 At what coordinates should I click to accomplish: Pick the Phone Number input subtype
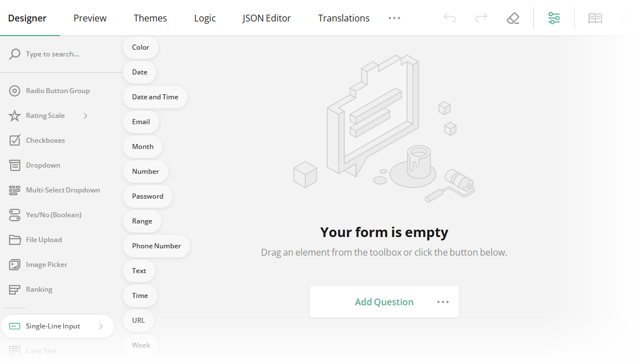coord(156,246)
